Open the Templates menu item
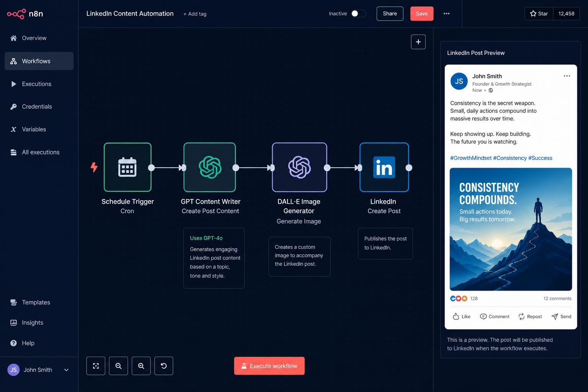The image size is (588, 392). [39, 302]
